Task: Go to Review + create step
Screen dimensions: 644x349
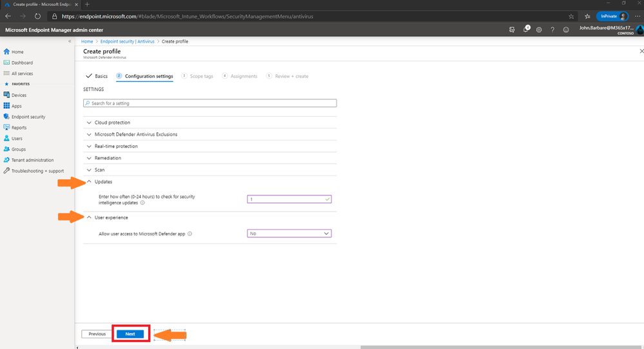Action: (287, 76)
